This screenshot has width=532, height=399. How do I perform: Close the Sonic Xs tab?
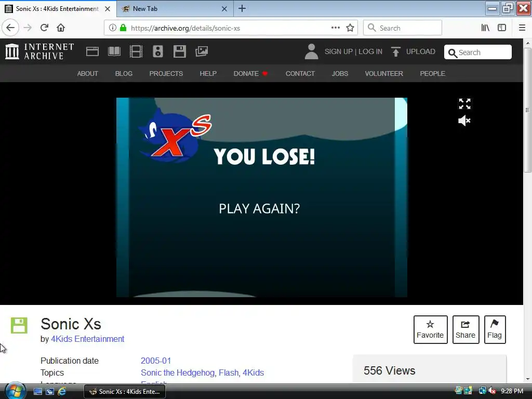[108, 9]
